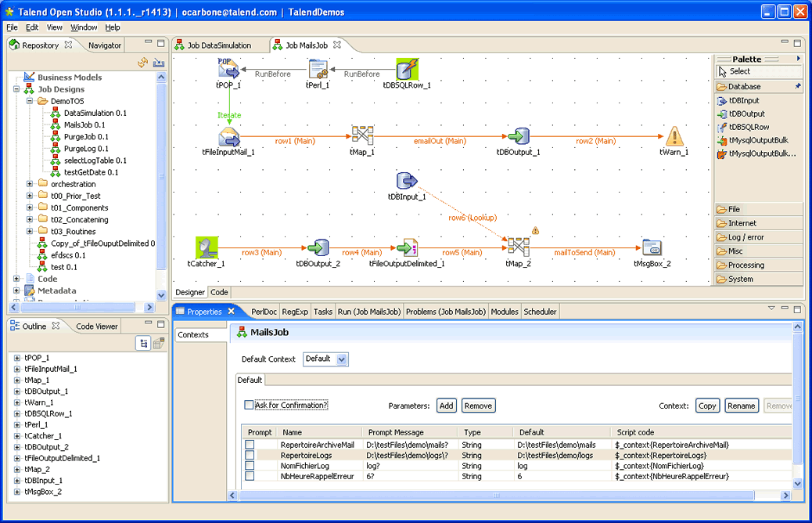This screenshot has height=523, width=812.
Task: Select the tDBOutput_1 component icon
Action: [x=519, y=136]
